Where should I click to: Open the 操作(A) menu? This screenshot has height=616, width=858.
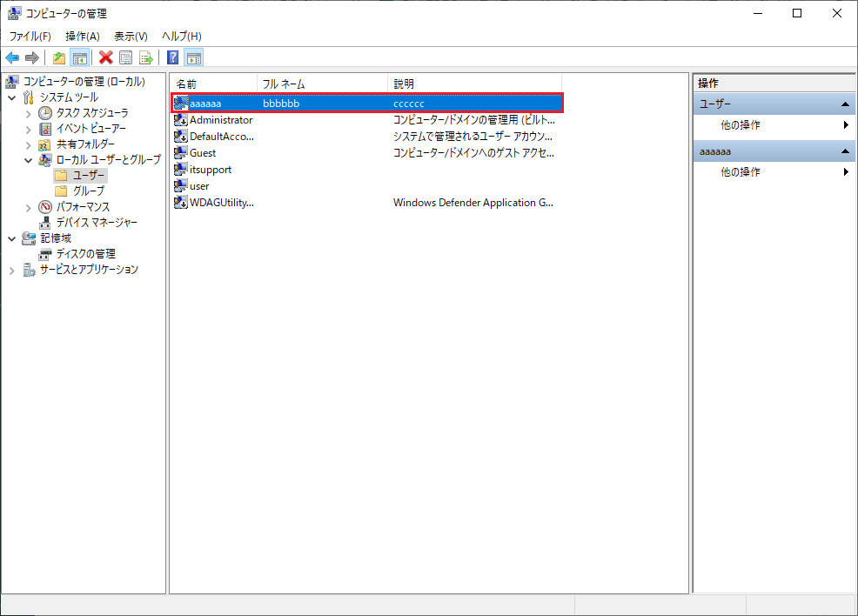[x=83, y=36]
